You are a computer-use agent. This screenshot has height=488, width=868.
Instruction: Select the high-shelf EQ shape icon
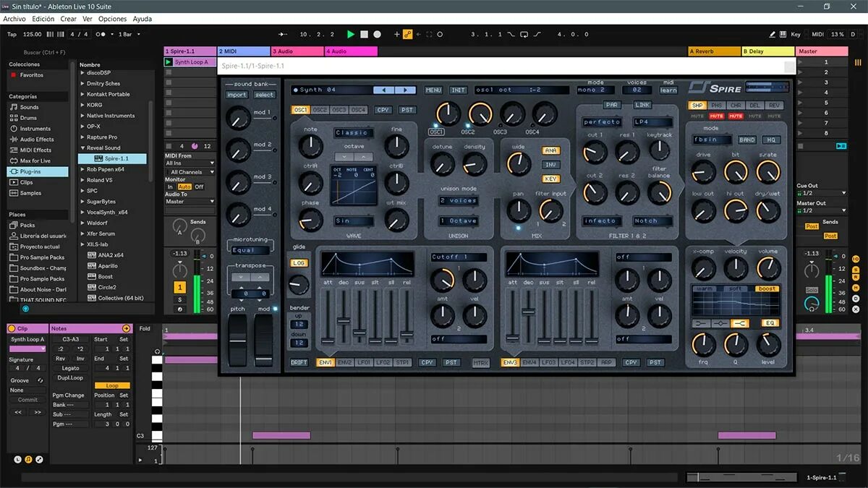pos(739,323)
